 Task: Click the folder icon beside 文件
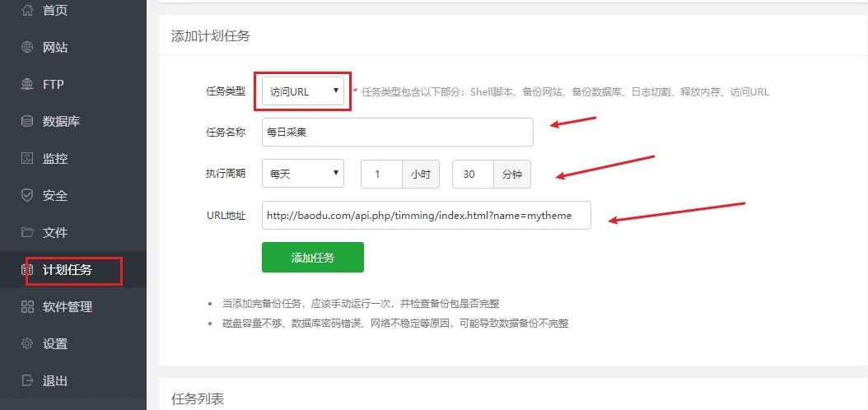pos(27,233)
